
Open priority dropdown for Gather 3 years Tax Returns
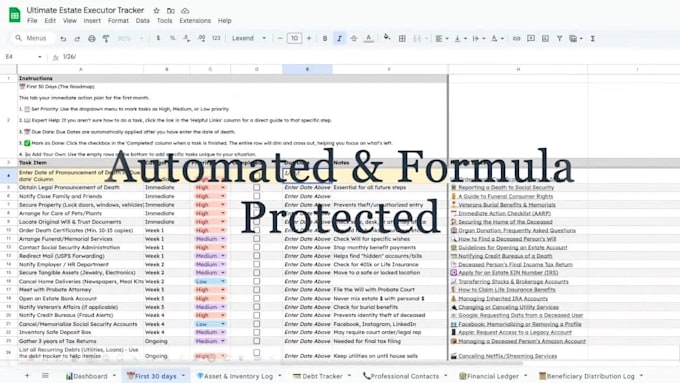click(223, 341)
